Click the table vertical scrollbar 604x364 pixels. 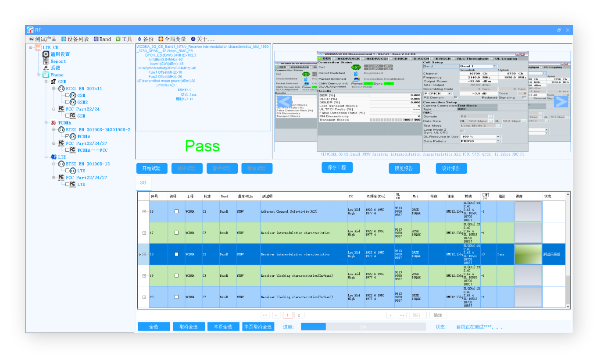pos(568,251)
